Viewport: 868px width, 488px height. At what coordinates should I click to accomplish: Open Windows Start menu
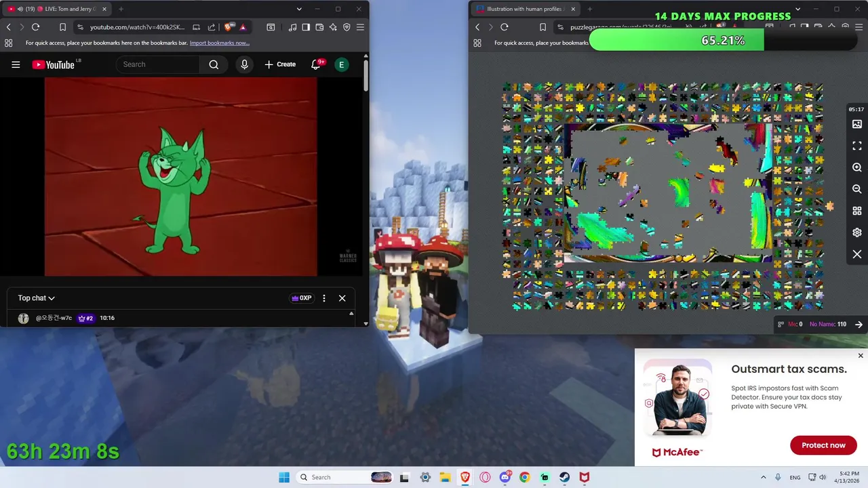284,477
